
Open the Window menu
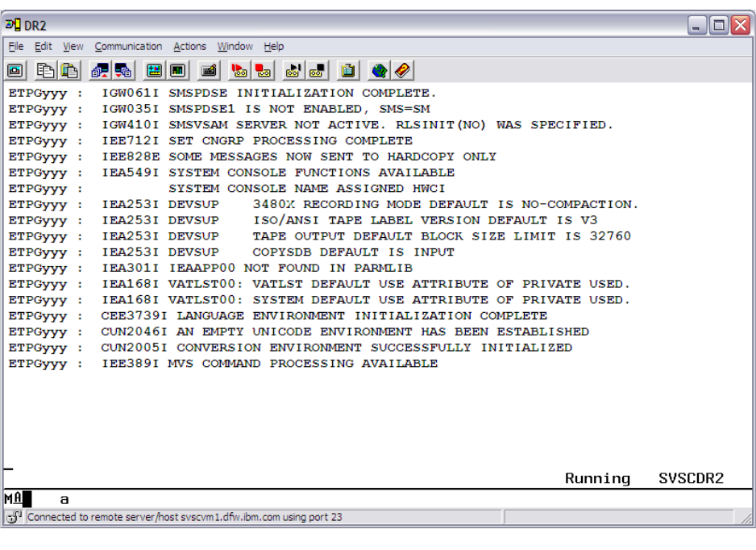tap(235, 46)
